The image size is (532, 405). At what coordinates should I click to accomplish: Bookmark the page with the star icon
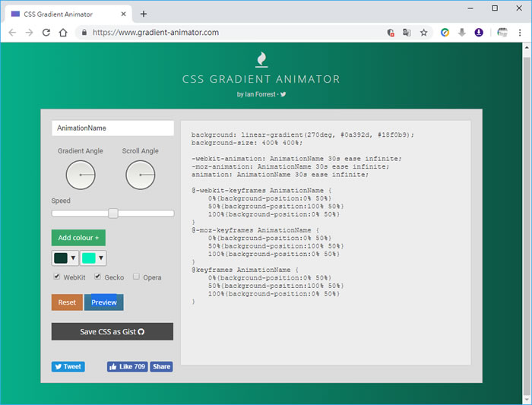pyautogui.click(x=424, y=33)
